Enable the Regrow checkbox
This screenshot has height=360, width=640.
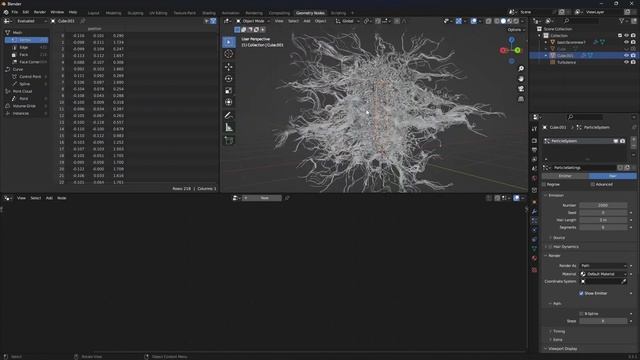[544, 184]
